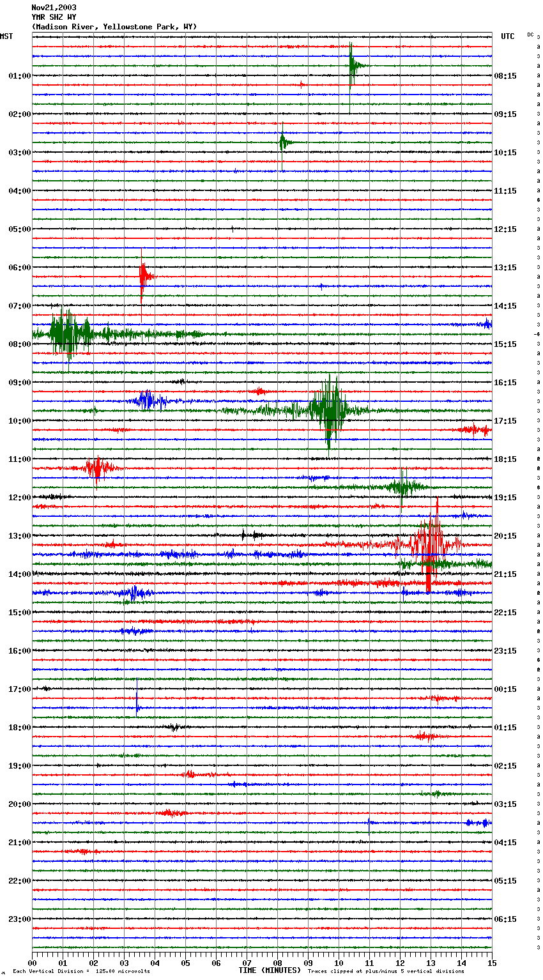Select the 14:00 MST row label
Image resolution: width=543 pixels, height=980 pixels.
click(x=20, y=574)
